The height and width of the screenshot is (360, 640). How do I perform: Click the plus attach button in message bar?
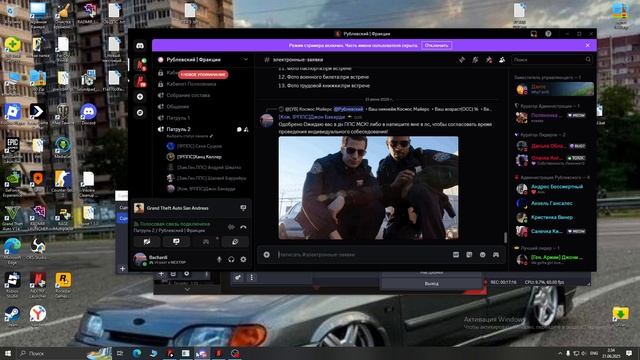point(267,255)
